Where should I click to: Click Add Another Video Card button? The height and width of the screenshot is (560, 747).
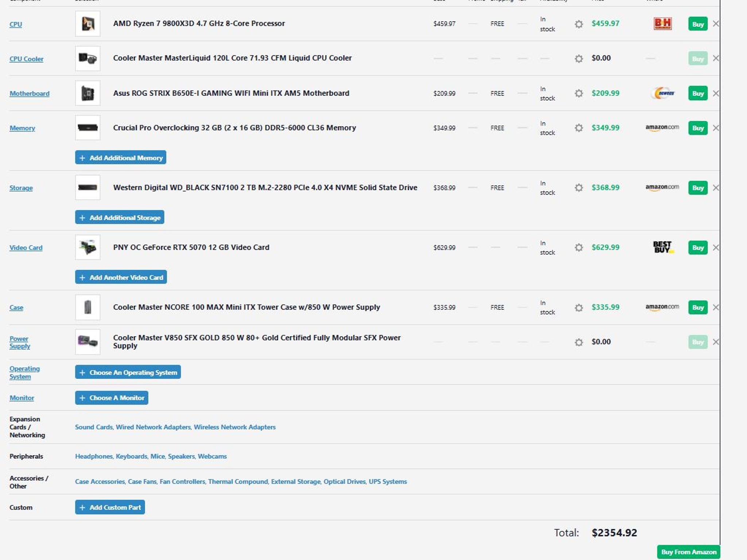(121, 277)
